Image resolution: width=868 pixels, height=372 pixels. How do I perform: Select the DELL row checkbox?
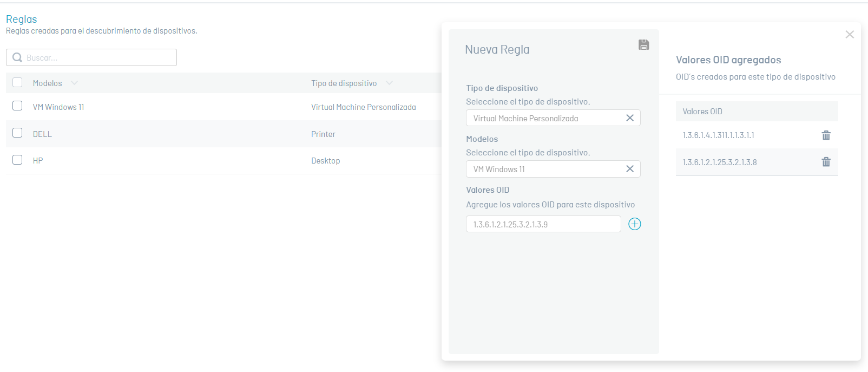[17, 133]
